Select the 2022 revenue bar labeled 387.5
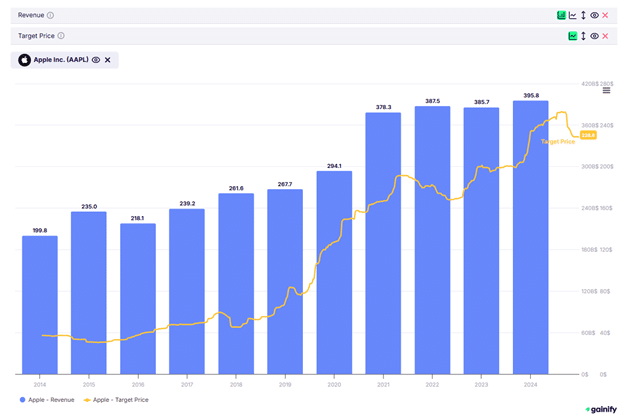The height and width of the screenshot is (415, 624). click(x=432, y=240)
